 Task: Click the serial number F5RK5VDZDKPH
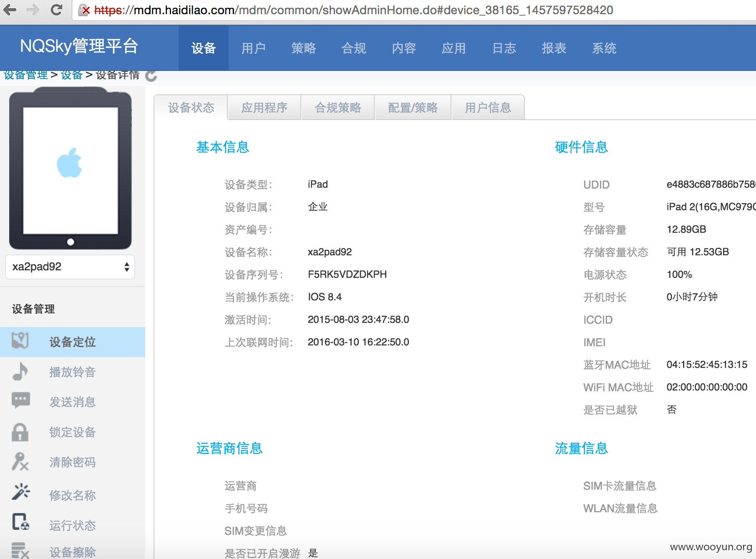coord(347,274)
